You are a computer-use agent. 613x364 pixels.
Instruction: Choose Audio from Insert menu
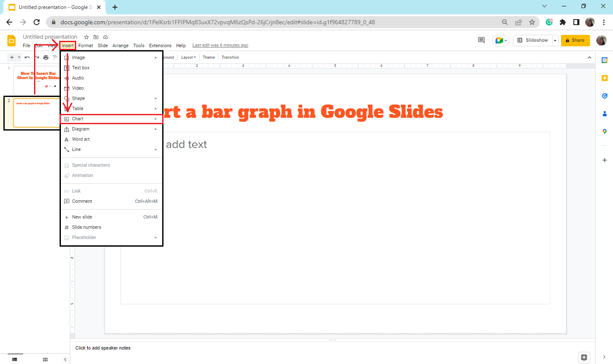112,78
